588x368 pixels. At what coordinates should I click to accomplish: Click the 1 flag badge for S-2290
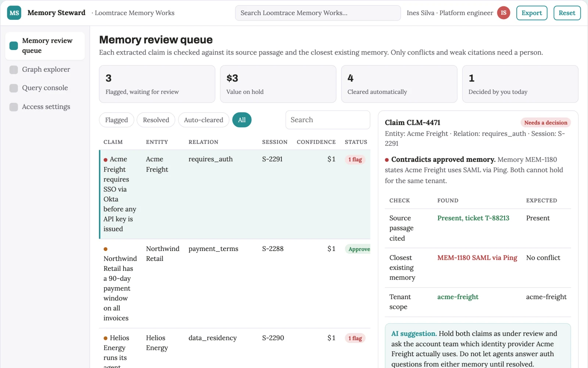[x=355, y=339]
